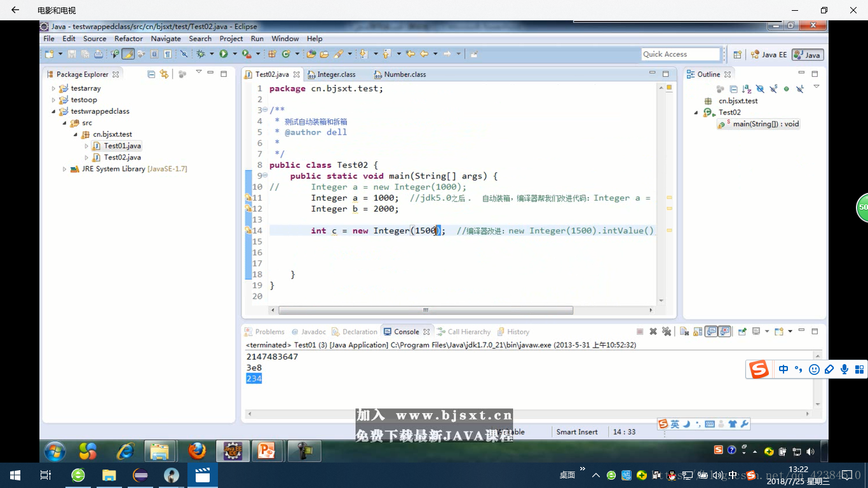Image resolution: width=868 pixels, height=488 pixels.
Task: Collapse the testwrappedclass project
Action: coord(53,112)
